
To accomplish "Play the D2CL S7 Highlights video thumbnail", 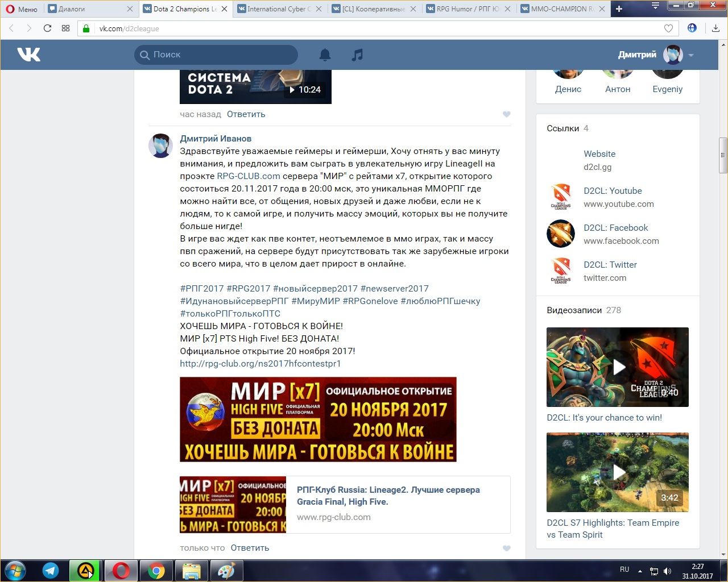I will [618, 472].
